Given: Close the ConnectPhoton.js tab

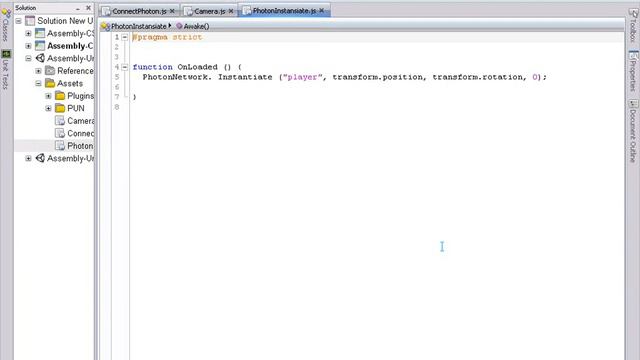Looking at the screenshot, I should click(172, 11).
